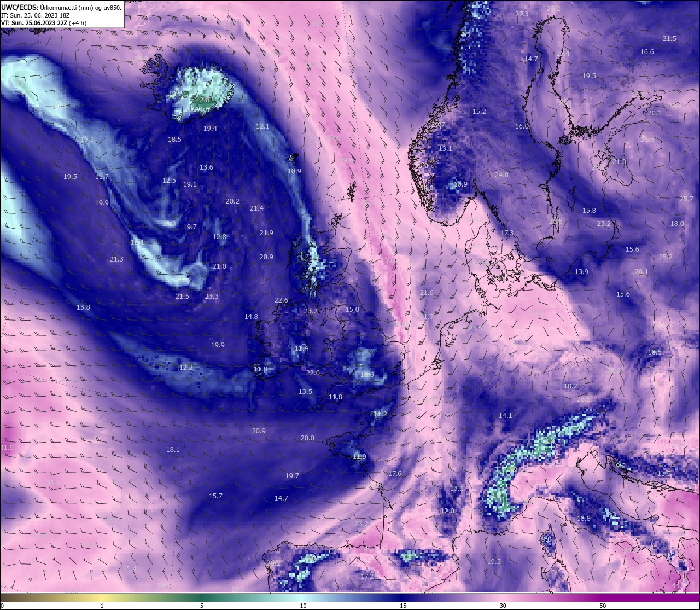Click the 11.9 value over Brittany
This screenshot has width=700, height=610.
[359, 456]
